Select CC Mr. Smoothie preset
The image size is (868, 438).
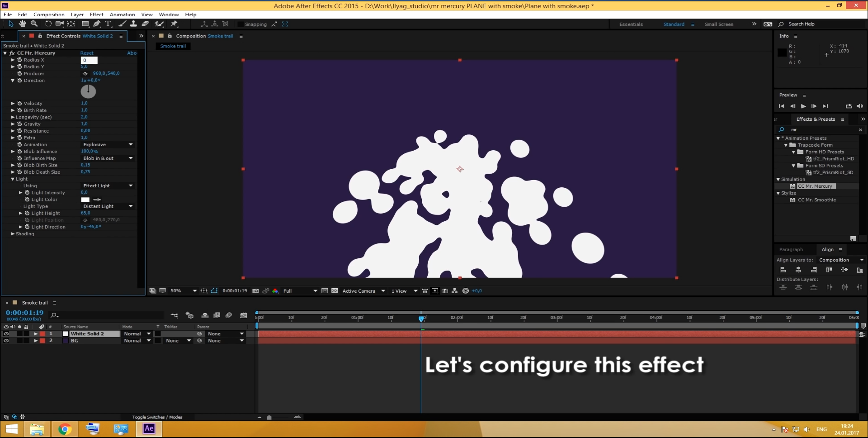816,200
